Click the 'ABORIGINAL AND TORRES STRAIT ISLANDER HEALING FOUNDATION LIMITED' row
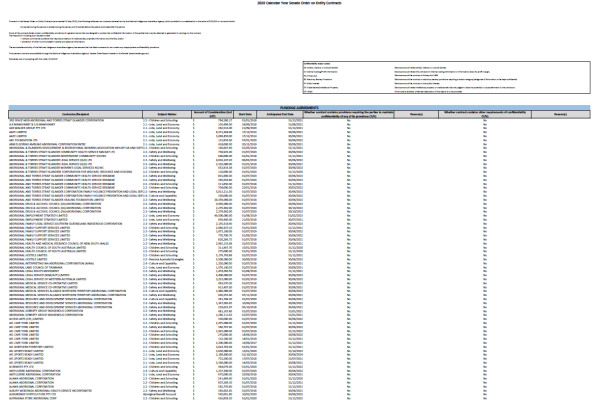This screenshot has width=600, height=400. [x=299, y=199]
